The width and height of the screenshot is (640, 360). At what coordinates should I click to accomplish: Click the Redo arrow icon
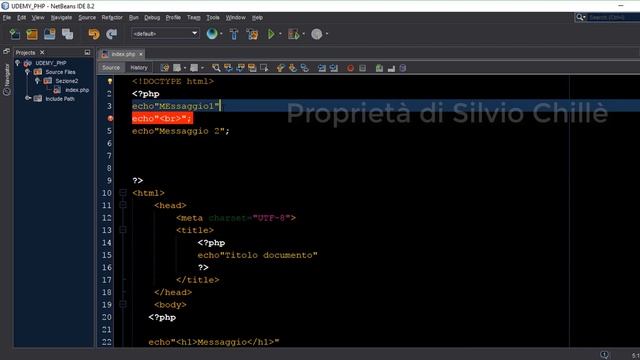(111, 34)
